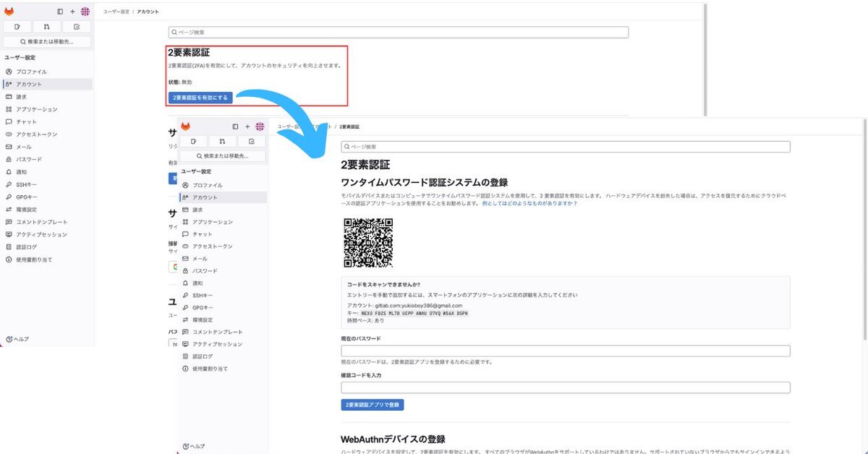Toggle sidebar panel icon in the back window

[x=61, y=12]
